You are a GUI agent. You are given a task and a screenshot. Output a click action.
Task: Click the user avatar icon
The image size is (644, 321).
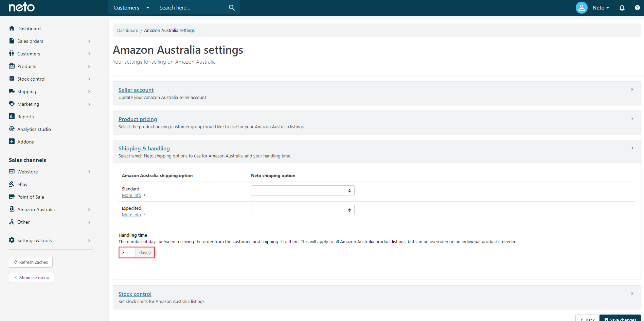582,7
